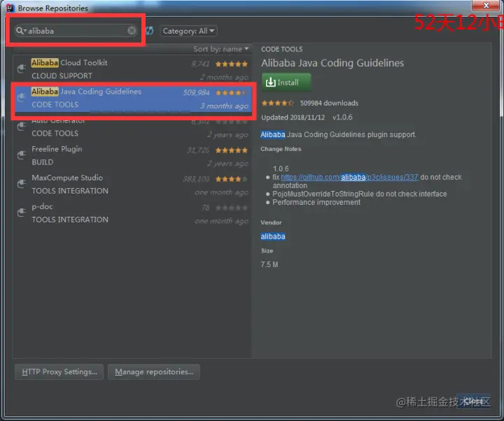This screenshot has width=504, height=421.
Task: Select Alibaba Cloud Toolkit plugin row
Action: pos(133,69)
